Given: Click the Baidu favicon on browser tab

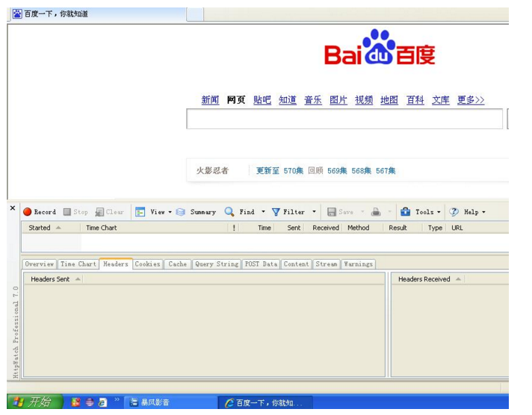Looking at the screenshot, I should [17, 14].
